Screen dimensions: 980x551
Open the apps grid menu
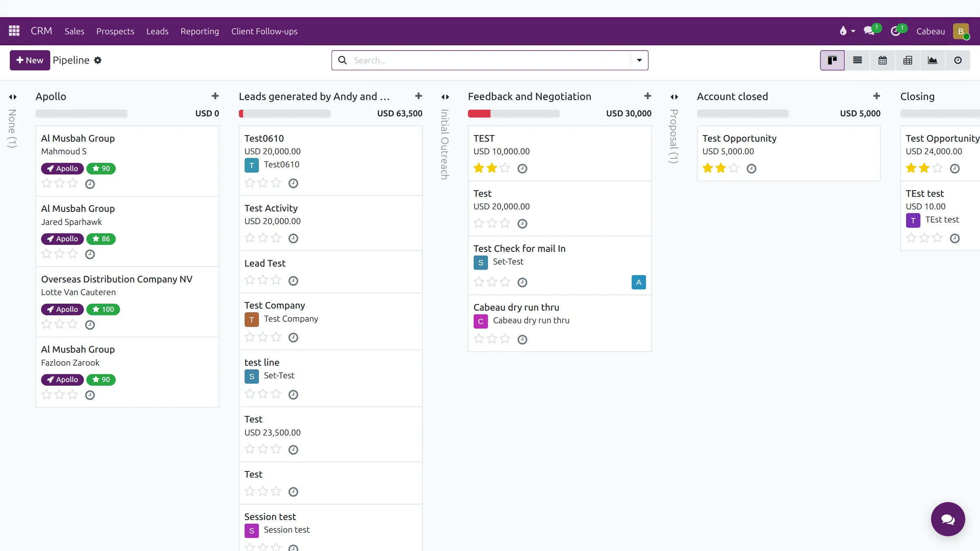[x=14, y=31]
